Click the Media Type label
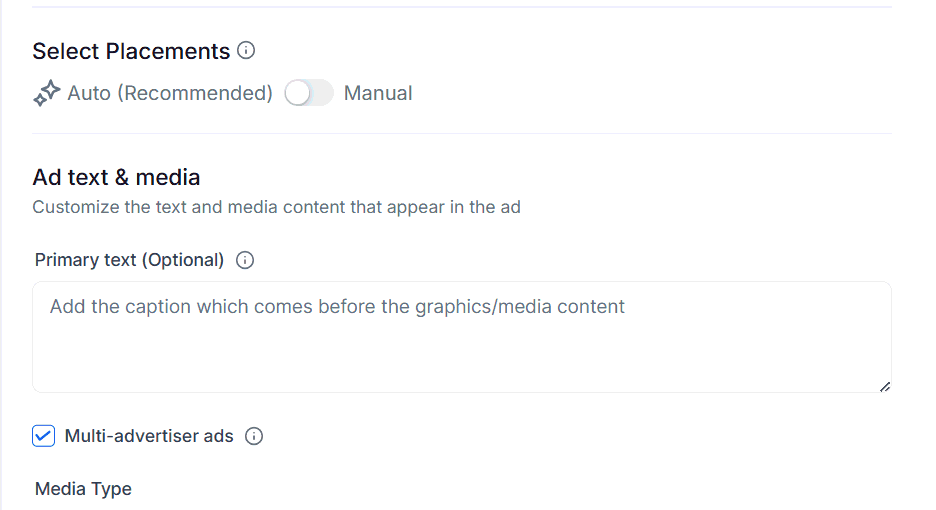Screen dimensions: 936x510 (x=83, y=489)
